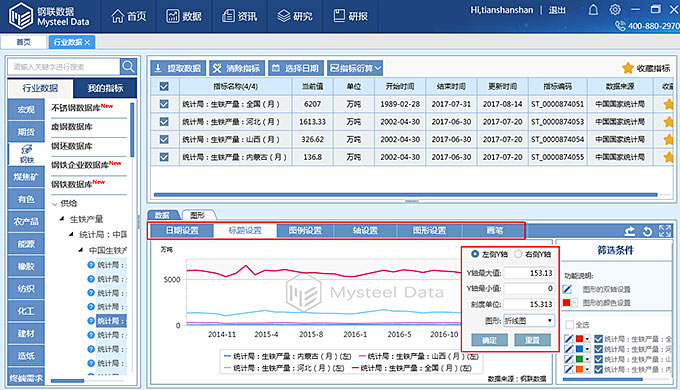Click favorite star in 河北（月）row
The width and height of the screenshot is (680, 390).
[668, 122]
